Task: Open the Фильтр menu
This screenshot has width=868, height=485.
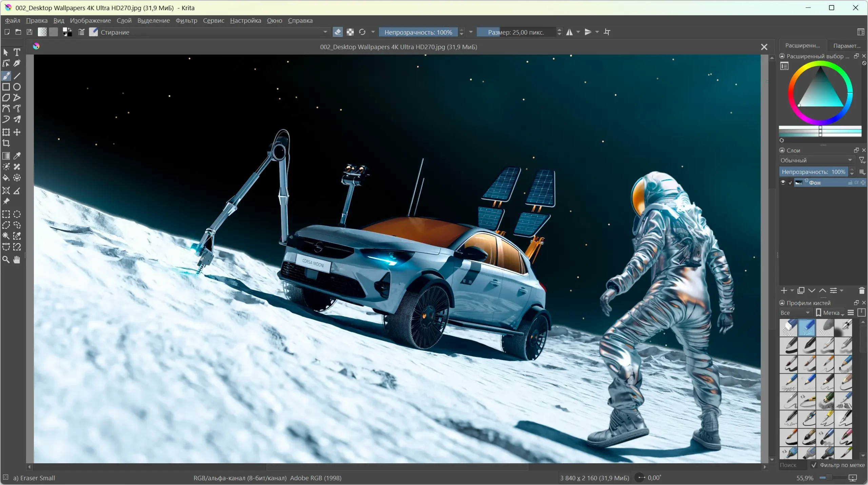Action: click(x=186, y=21)
